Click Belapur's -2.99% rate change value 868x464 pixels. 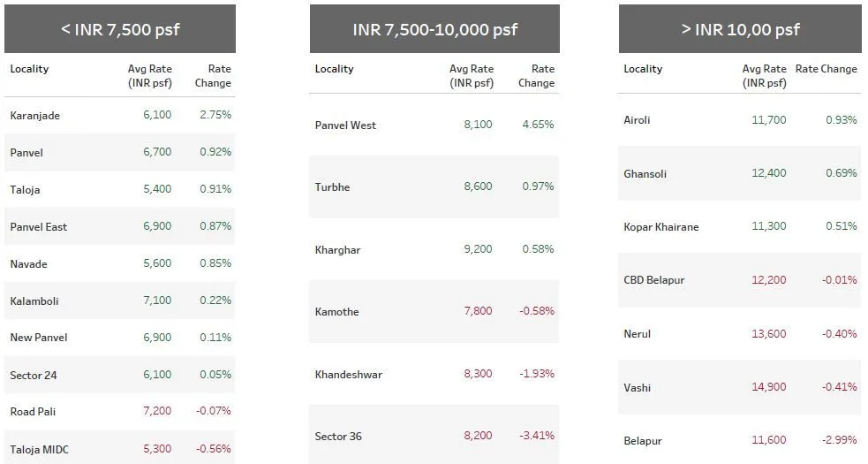coord(839,441)
